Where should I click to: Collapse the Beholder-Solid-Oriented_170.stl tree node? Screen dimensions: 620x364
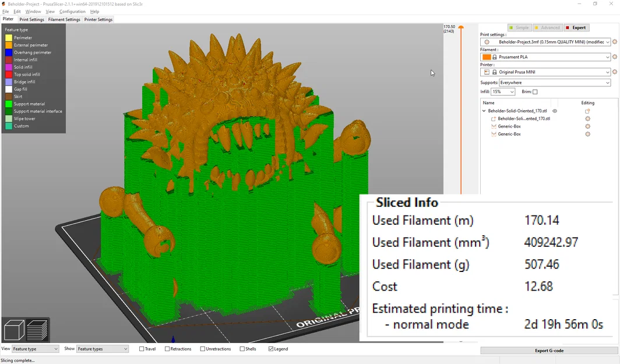[x=484, y=111]
